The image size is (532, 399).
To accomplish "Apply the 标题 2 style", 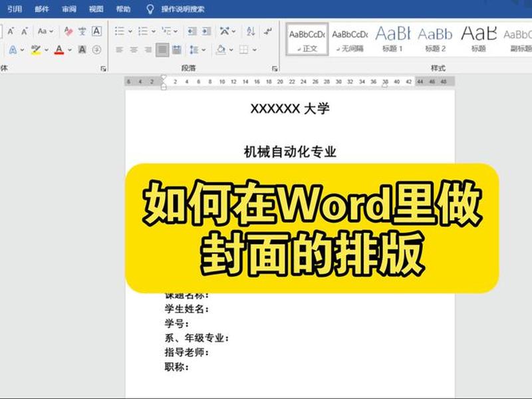I will pyautogui.click(x=436, y=39).
